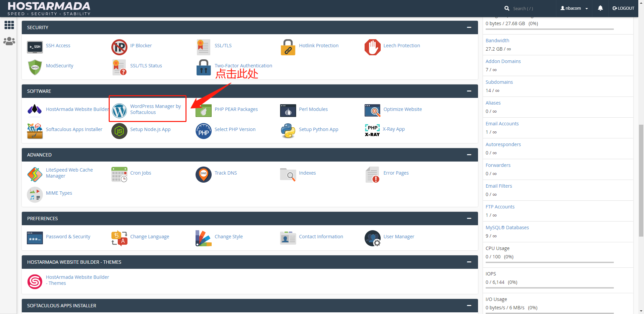
Task: Open the User Manager icon
Action: click(372, 238)
